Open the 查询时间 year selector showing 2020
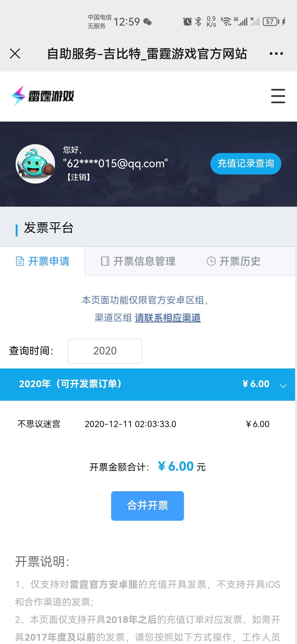Viewport: 297px width, 644px height. 105,351
